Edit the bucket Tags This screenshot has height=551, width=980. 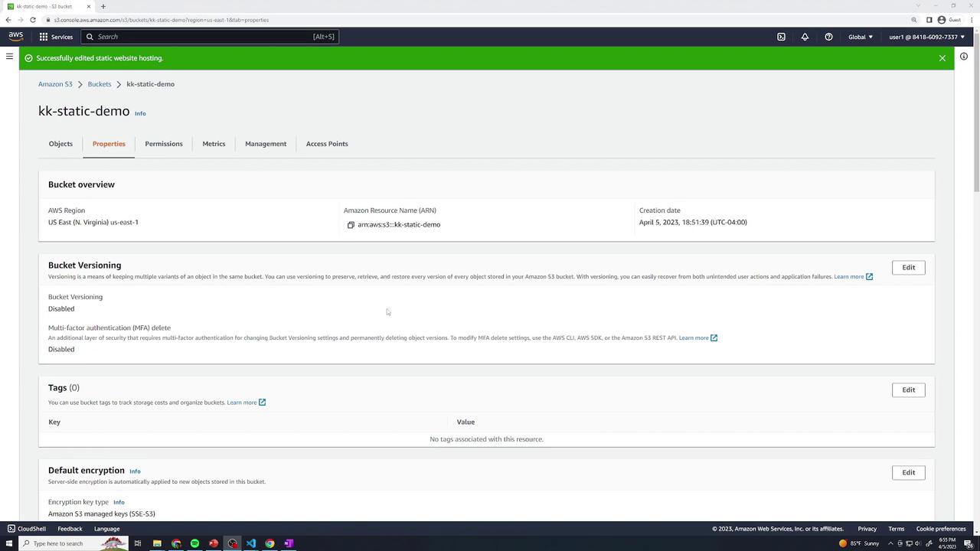909,390
